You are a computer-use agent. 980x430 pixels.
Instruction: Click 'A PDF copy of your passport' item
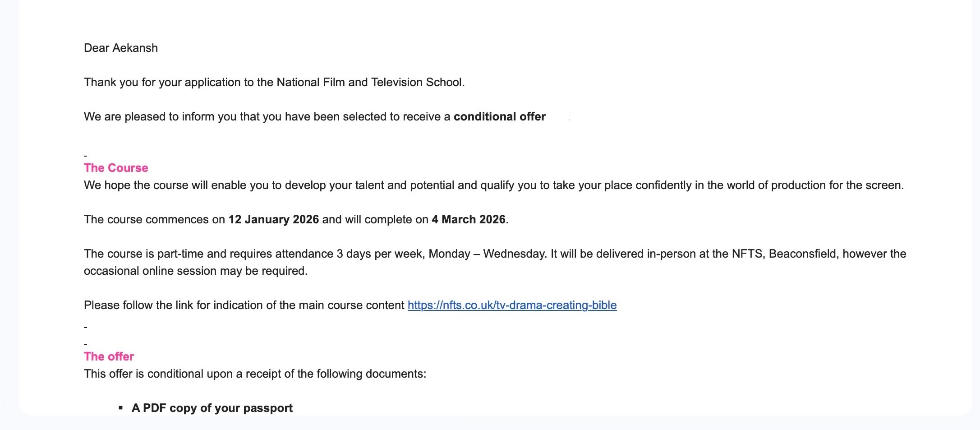[x=212, y=408]
